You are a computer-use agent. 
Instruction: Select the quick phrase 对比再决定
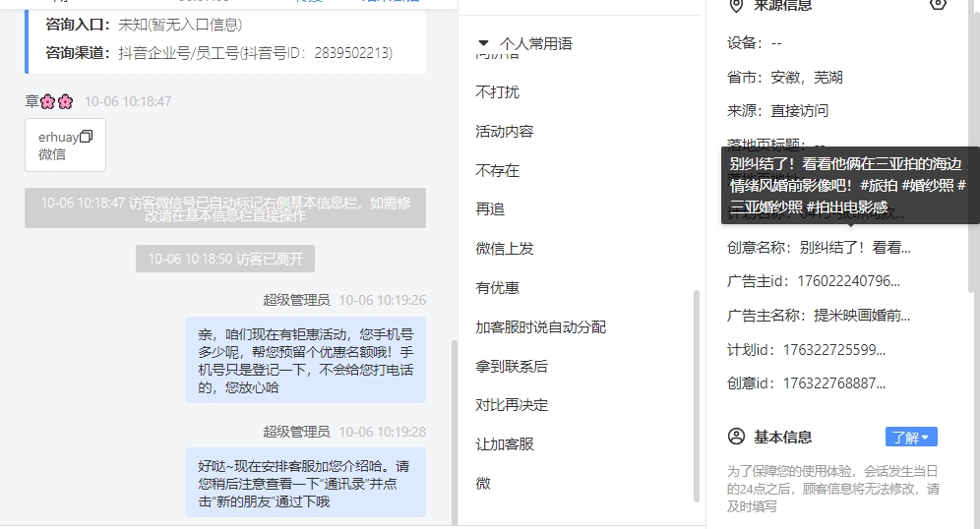pyautogui.click(x=512, y=405)
